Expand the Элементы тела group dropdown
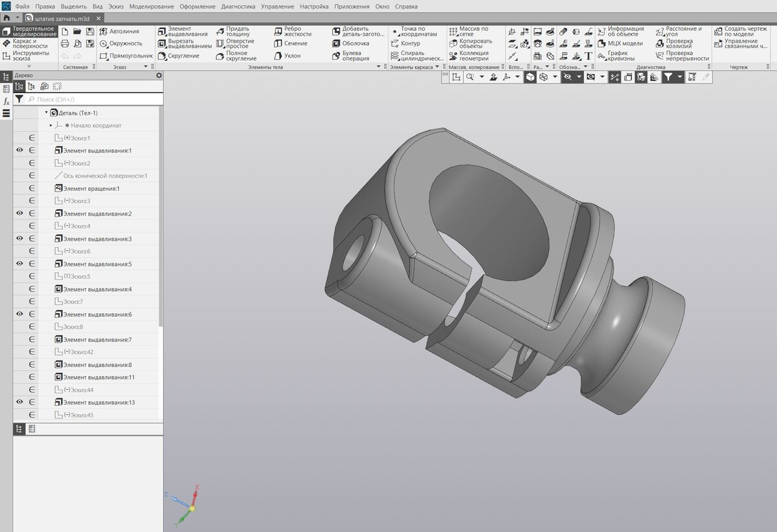 click(378, 67)
